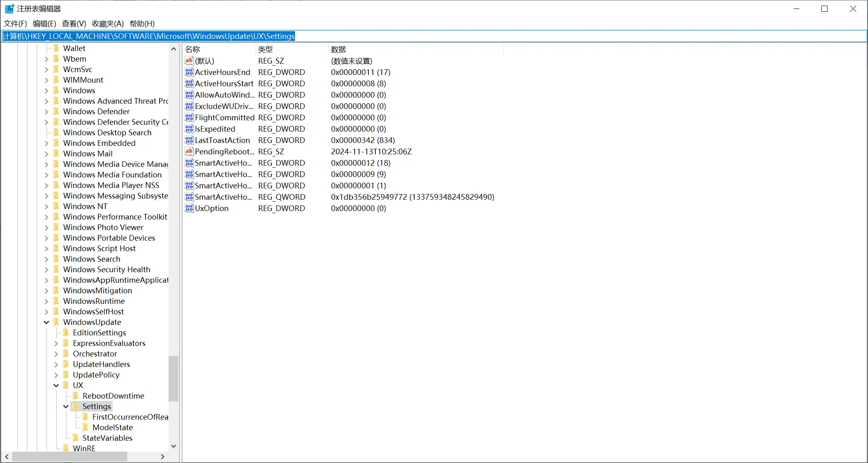Click the RebootDowntime folder icon
Viewport: 868px width, 463px height.
tap(76, 396)
